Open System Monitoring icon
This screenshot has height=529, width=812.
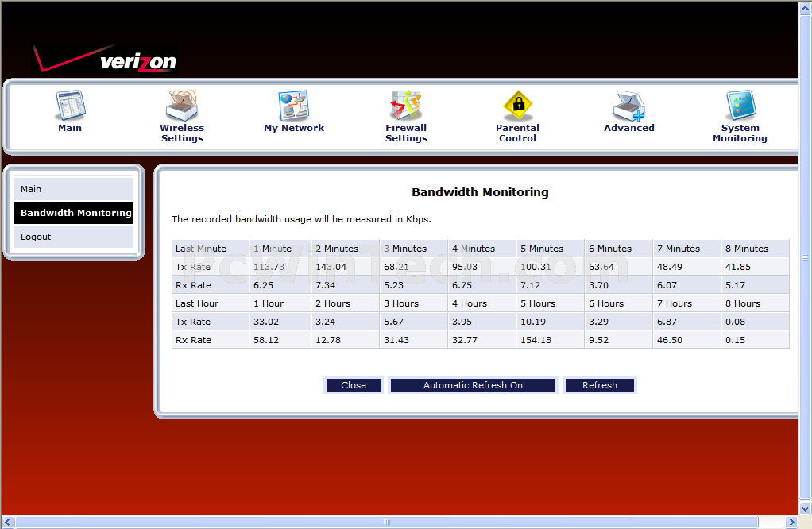coord(740,106)
